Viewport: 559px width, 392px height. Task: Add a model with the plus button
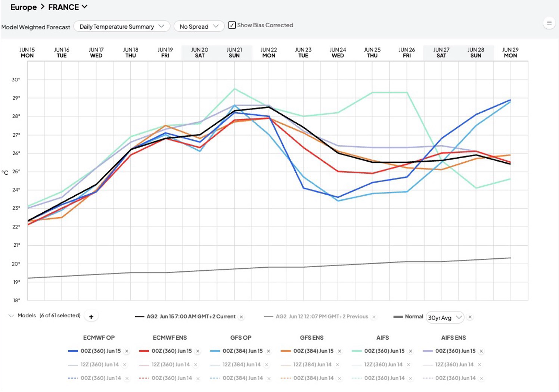click(91, 316)
